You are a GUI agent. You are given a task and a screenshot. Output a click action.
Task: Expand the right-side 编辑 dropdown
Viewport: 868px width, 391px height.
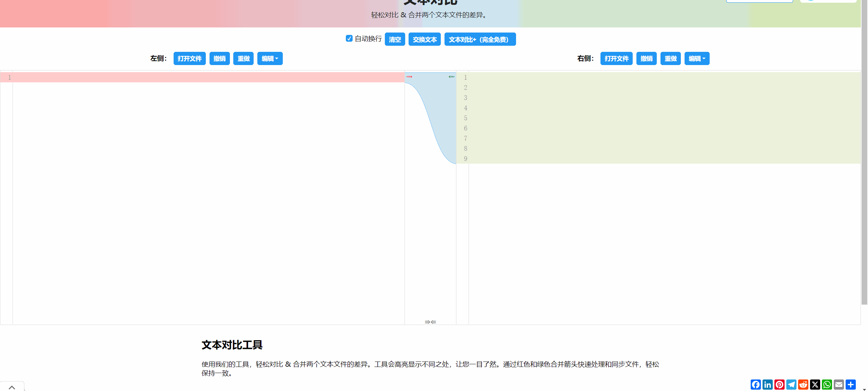point(696,59)
